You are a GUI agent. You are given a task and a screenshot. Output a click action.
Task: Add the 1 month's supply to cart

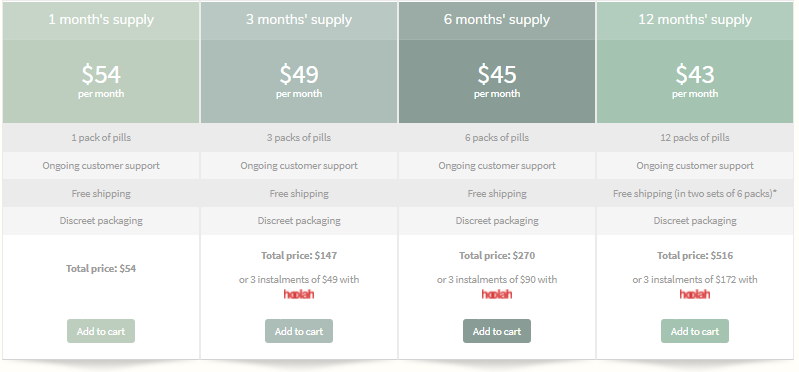(x=101, y=331)
